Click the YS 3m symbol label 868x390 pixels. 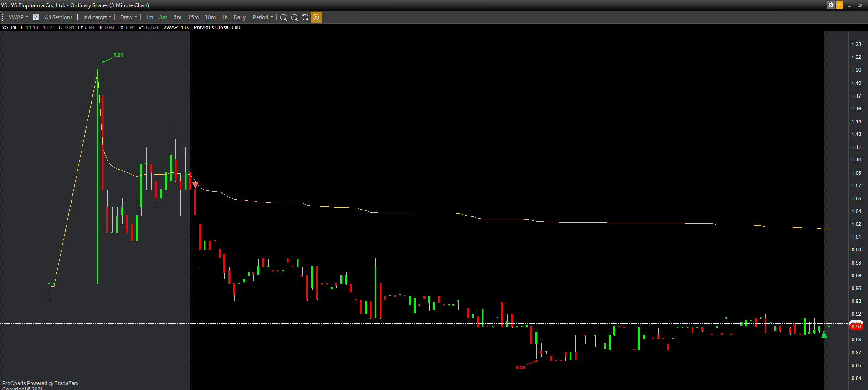(9, 27)
